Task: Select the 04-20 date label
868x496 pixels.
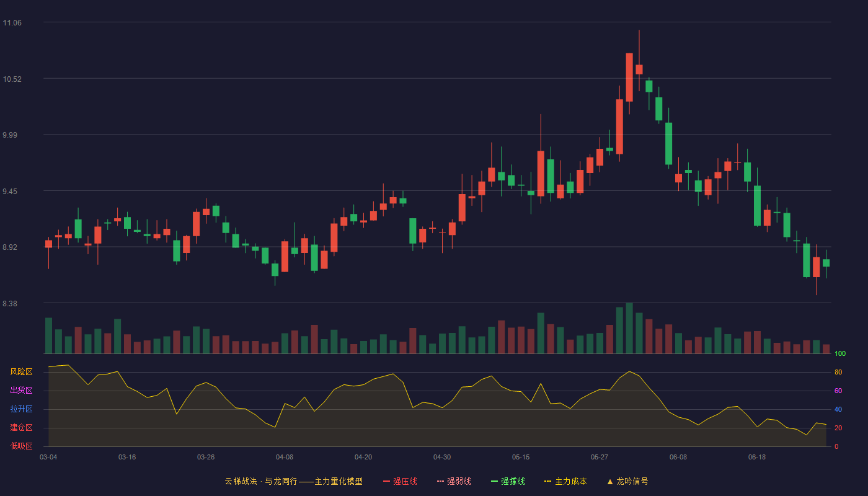Action: point(363,457)
